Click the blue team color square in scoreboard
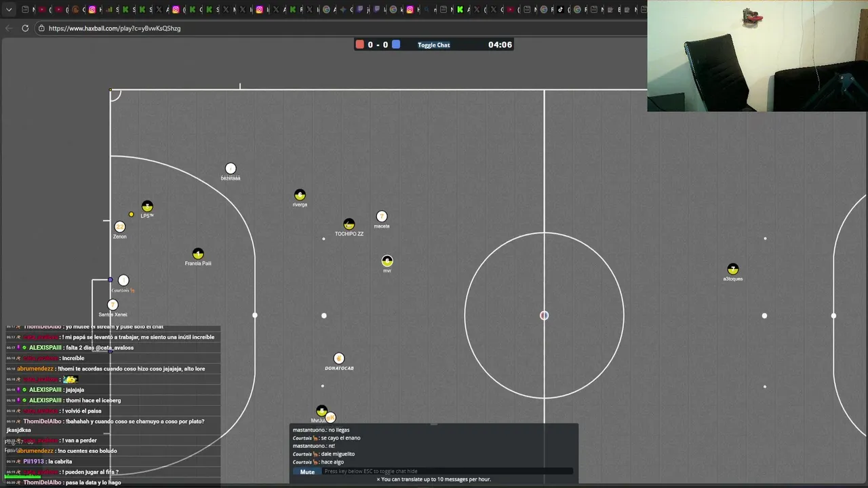This screenshot has width=868, height=488. 396,45
